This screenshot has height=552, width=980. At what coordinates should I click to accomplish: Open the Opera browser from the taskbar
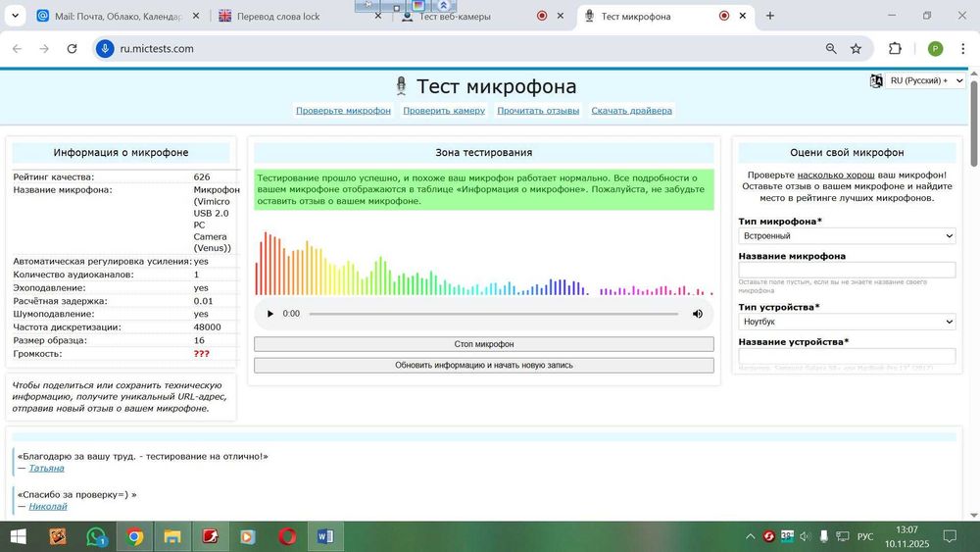[287, 536]
